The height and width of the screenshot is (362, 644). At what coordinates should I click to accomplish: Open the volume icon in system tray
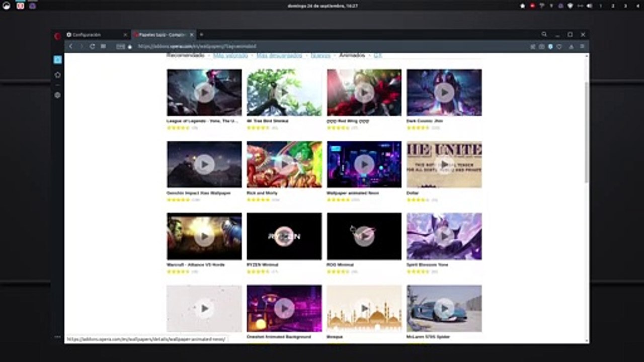589,6
